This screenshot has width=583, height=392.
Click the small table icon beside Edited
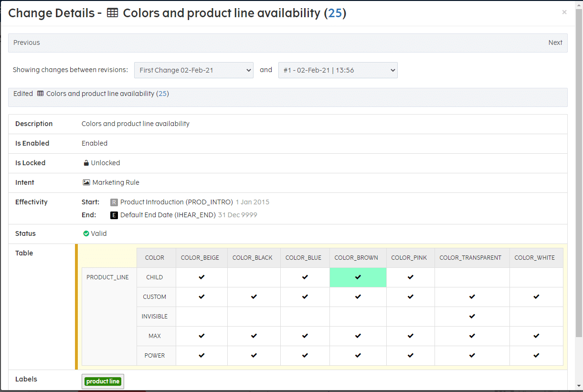click(x=40, y=94)
